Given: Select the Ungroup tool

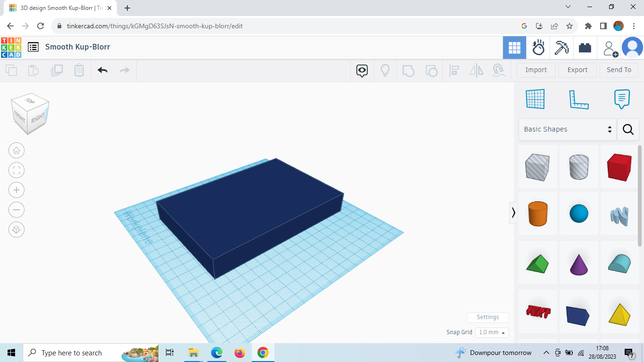Looking at the screenshot, I should point(431,70).
